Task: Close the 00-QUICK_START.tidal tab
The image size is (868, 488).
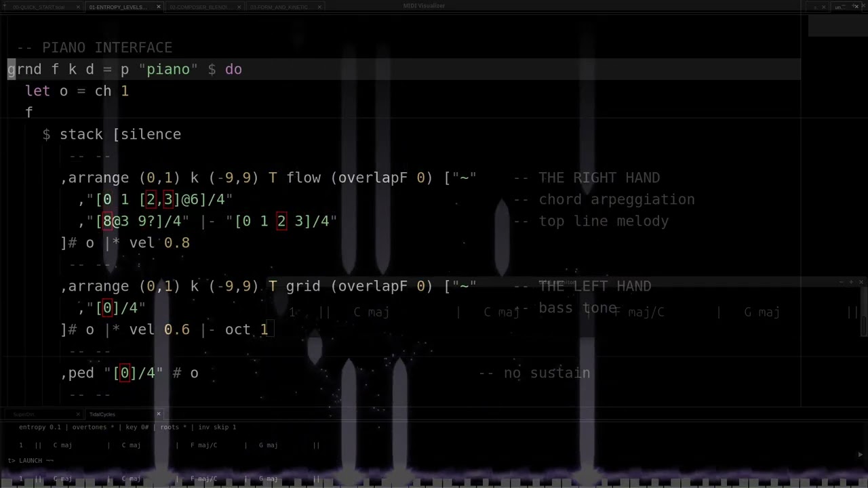Action: (78, 7)
